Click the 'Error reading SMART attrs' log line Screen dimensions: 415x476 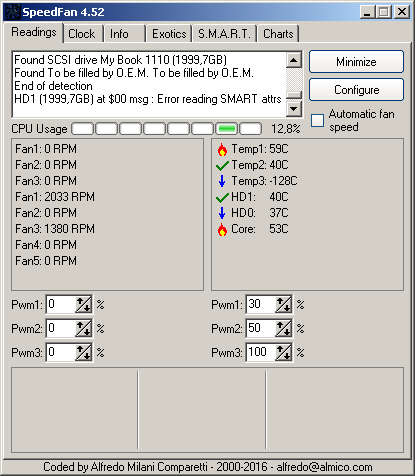click(148, 99)
